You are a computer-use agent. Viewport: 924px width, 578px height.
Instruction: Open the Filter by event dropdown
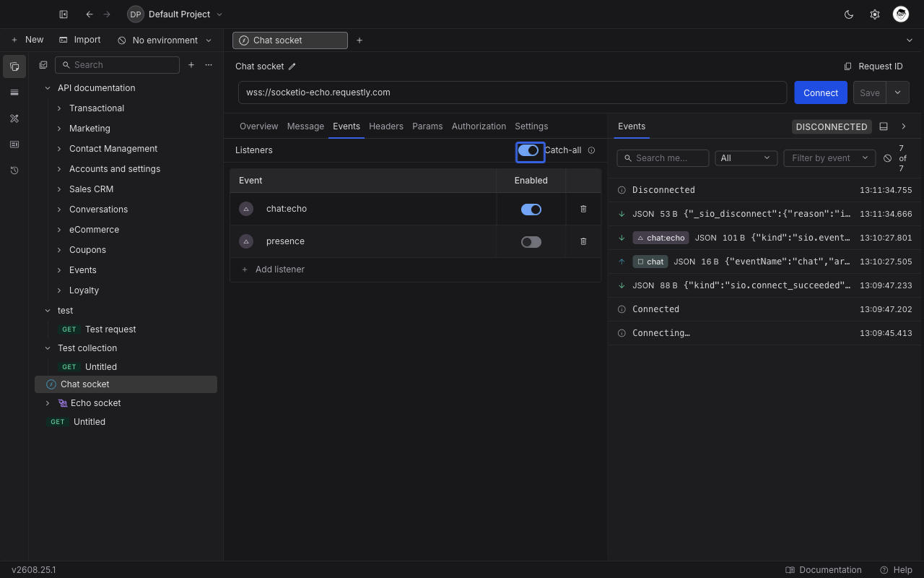[829, 158]
